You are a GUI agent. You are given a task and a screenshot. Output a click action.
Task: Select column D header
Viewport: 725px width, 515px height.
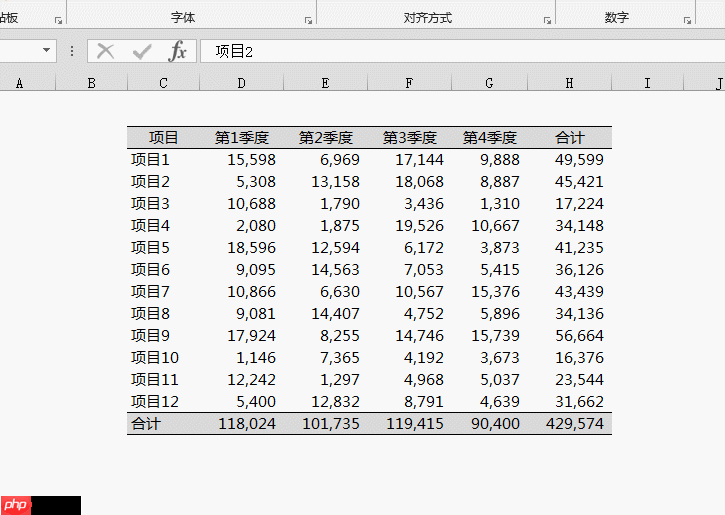[x=241, y=83]
